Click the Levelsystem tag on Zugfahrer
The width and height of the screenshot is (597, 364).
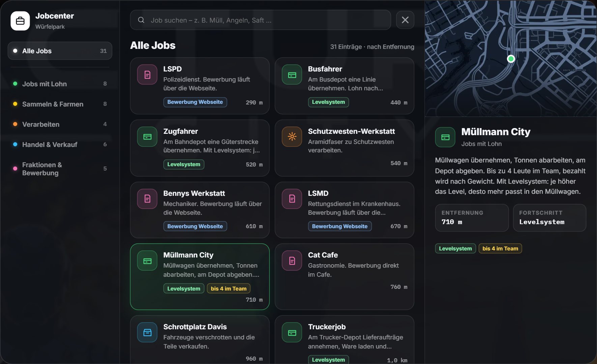click(x=183, y=164)
